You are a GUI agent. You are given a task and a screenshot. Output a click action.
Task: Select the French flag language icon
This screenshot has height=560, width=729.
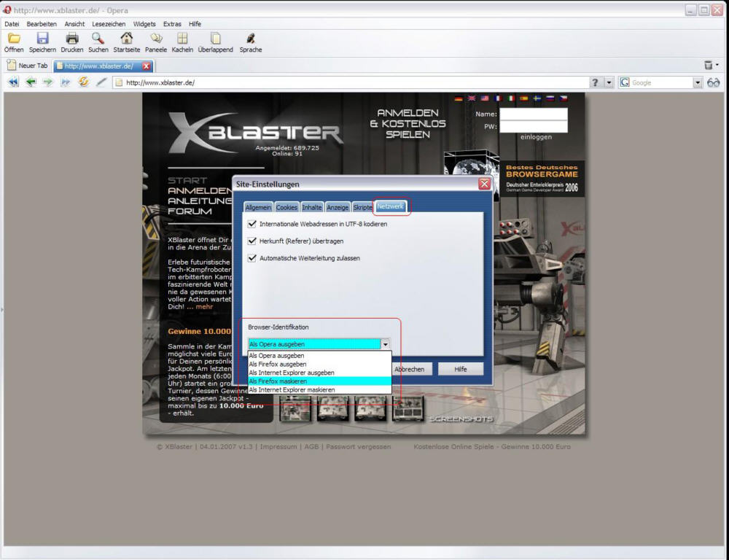pyautogui.click(x=498, y=98)
